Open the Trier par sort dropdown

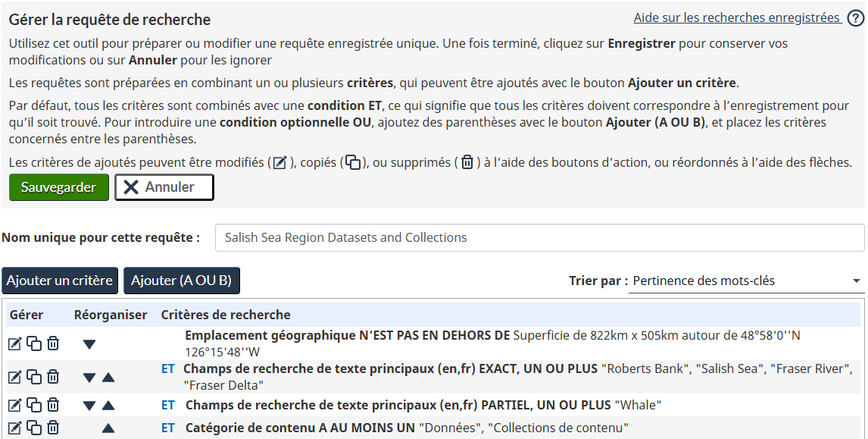(745, 282)
